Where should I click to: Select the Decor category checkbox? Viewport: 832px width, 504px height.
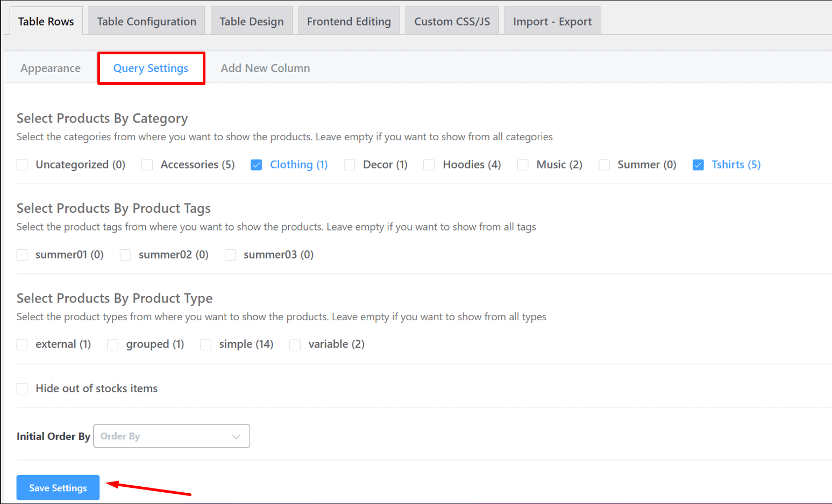tap(350, 165)
